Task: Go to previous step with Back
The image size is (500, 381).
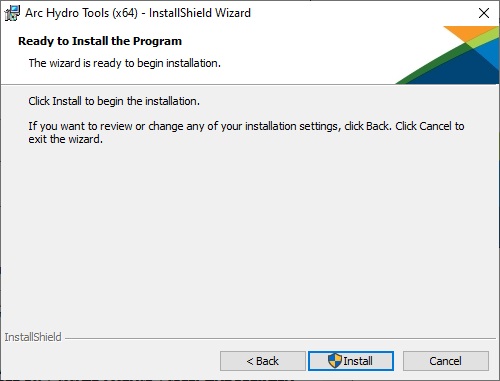Action: (x=263, y=361)
